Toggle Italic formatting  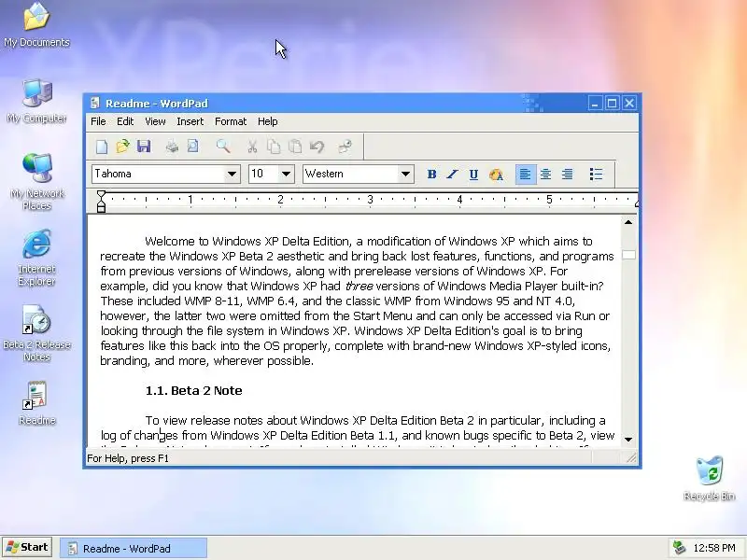coord(452,175)
